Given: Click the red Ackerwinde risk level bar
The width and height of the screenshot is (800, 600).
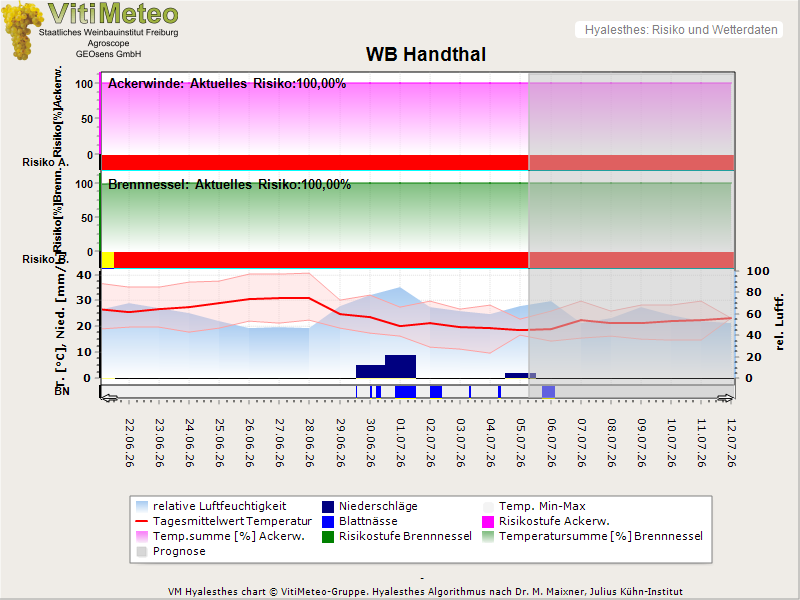Looking at the screenshot, I should 315,162.
